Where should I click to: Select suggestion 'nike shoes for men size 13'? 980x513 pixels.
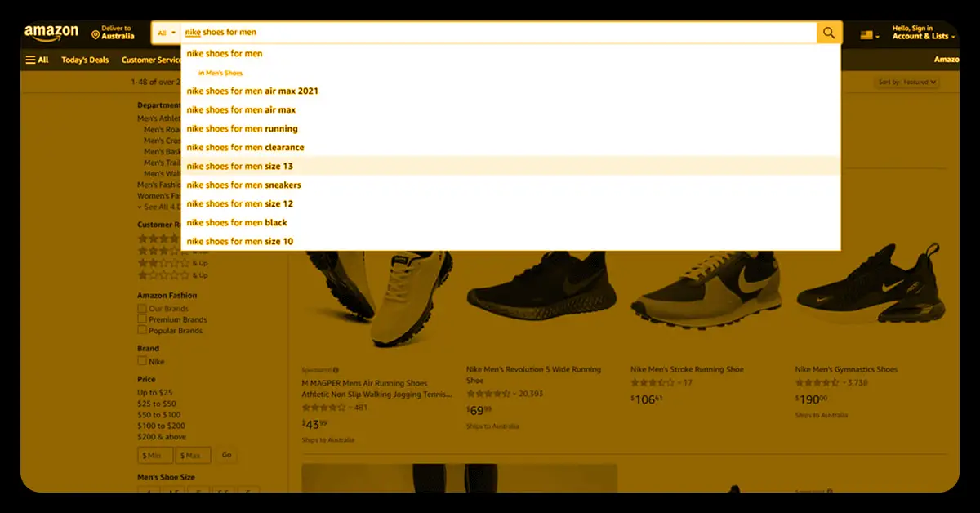[511, 166]
